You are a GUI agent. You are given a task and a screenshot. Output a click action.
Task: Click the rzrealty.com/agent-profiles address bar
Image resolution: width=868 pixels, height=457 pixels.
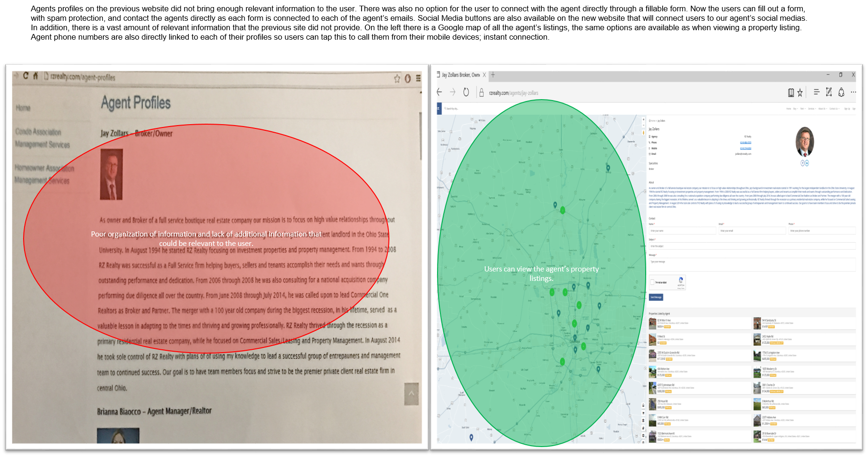pyautogui.click(x=83, y=77)
